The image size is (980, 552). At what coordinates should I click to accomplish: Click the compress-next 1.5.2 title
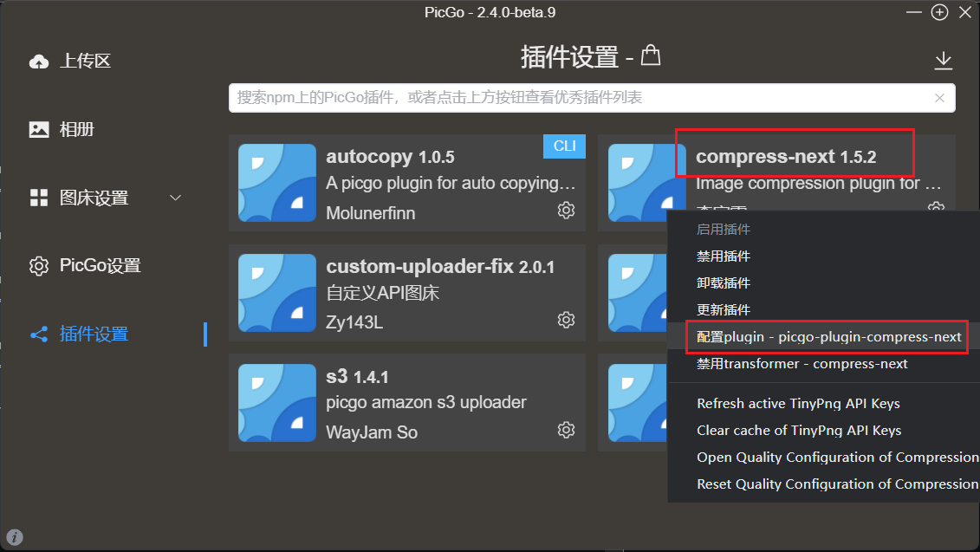pos(786,156)
